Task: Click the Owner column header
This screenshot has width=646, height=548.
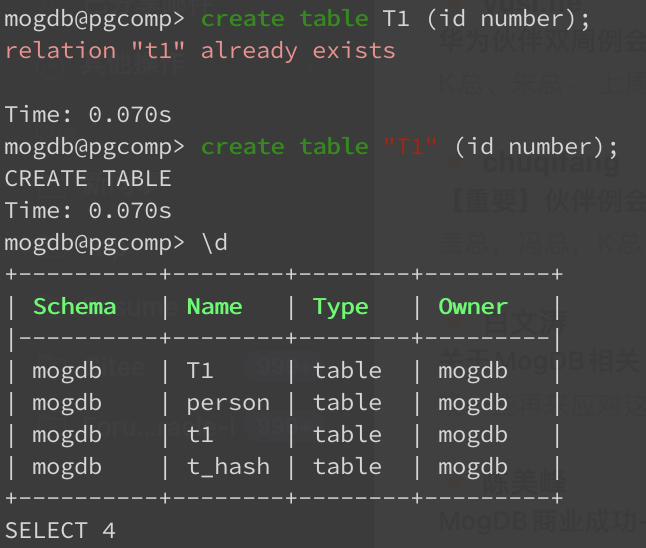Action: pos(472,307)
